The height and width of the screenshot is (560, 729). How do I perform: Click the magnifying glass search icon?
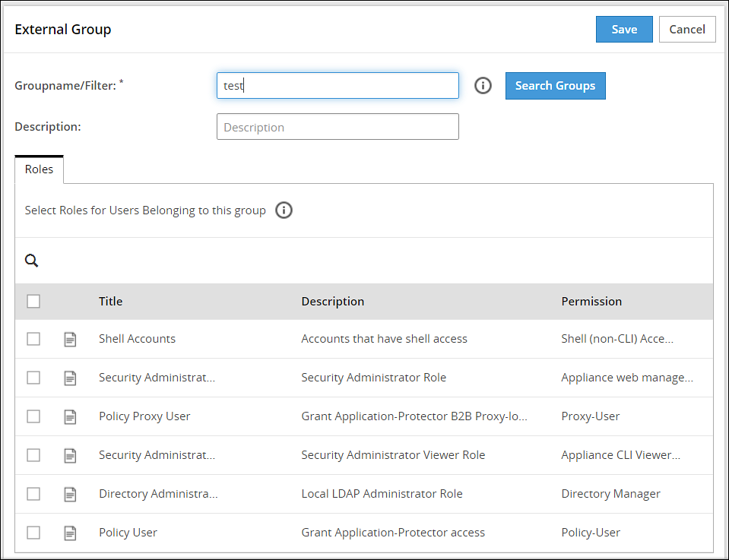tap(31, 260)
